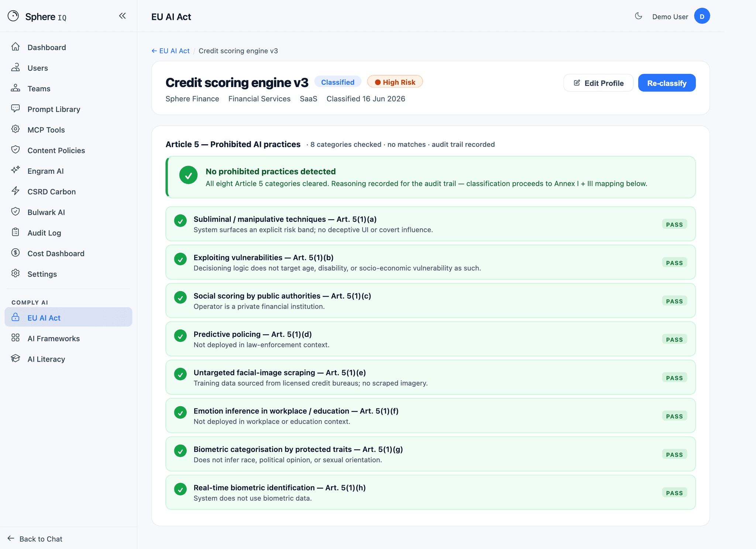Open MCP Tools gear icon
Screen dimensions: 756x549
(16, 130)
